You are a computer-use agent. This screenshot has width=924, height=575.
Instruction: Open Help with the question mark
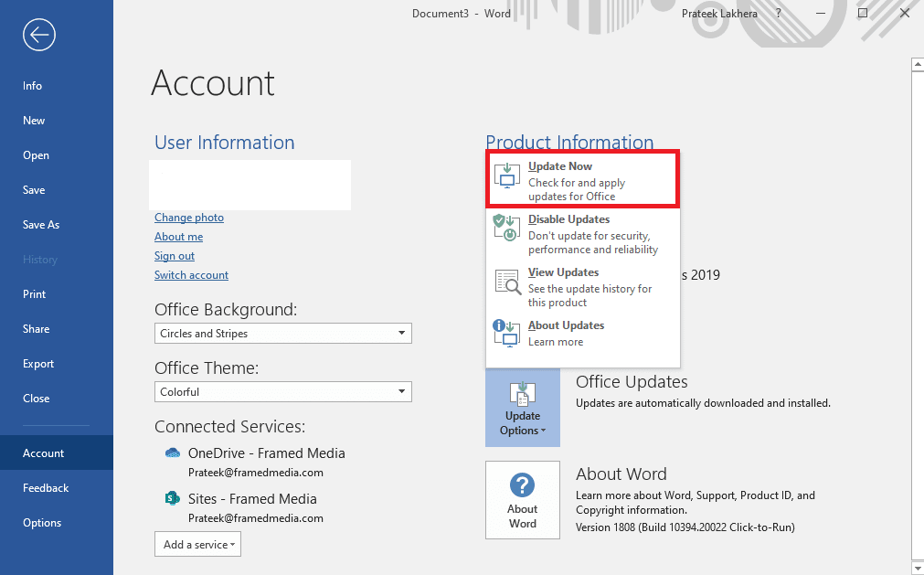click(x=779, y=13)
